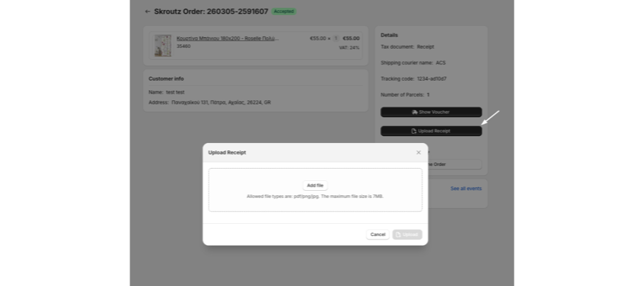Open the Κουρτίνα Μπάνιου product link

click(228, 39)
